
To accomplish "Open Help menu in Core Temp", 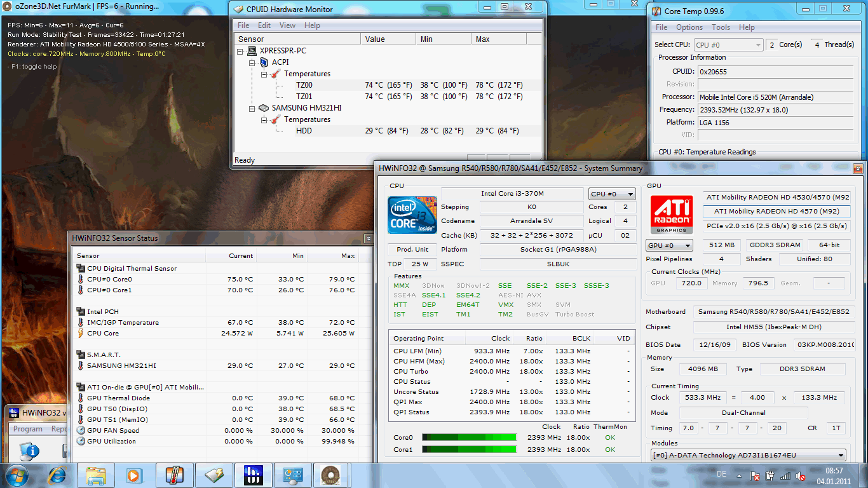I will point(747,27).
